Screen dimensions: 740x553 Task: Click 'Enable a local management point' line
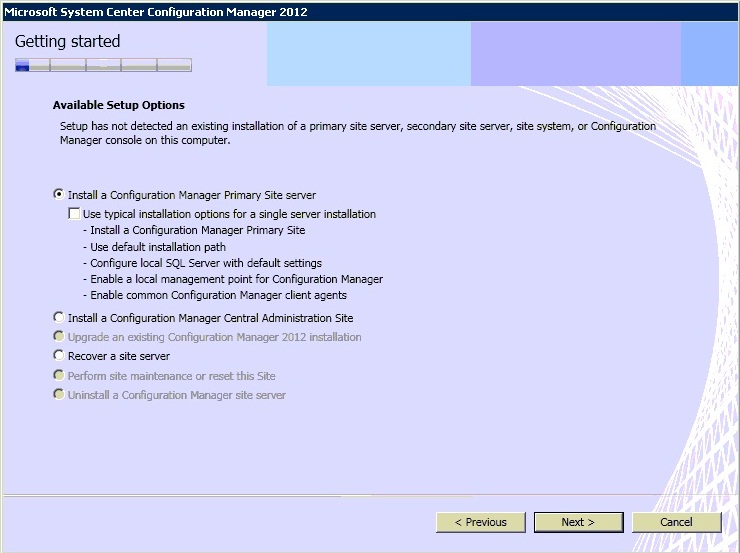pos(233,279)
